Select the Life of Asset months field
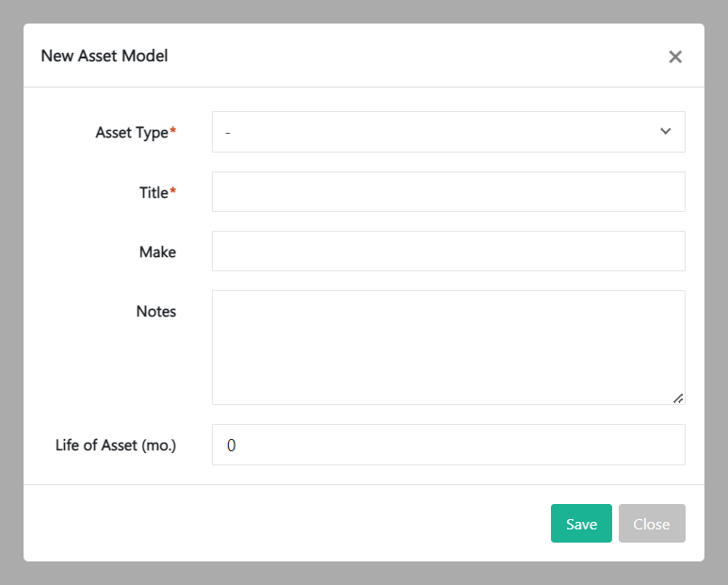This screenshot has width=728, height=585. coord(448,445)
